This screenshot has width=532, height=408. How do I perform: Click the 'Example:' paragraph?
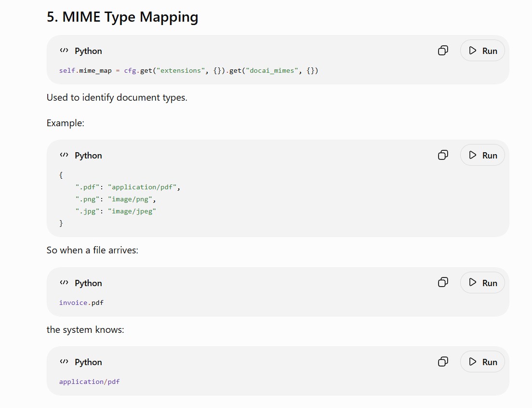coord(65,123)
